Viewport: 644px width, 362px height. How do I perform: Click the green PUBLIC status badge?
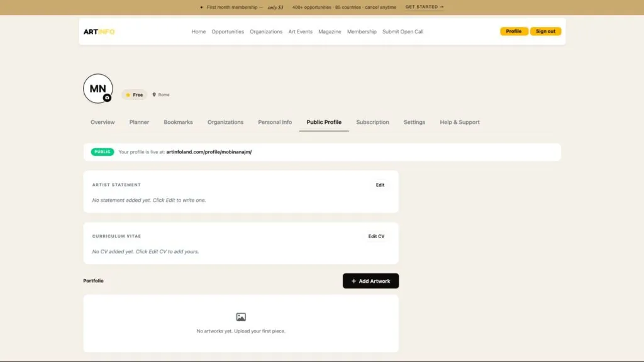(103, 152)
